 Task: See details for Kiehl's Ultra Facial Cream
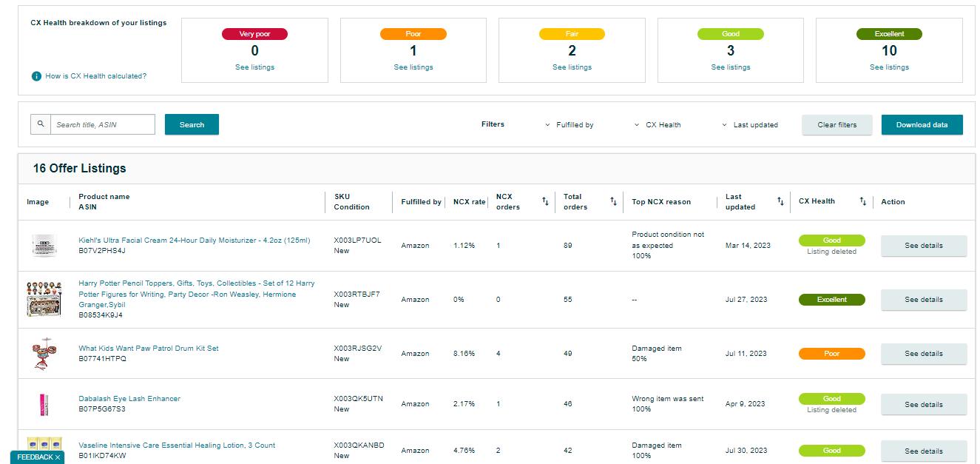coord(924,246)
